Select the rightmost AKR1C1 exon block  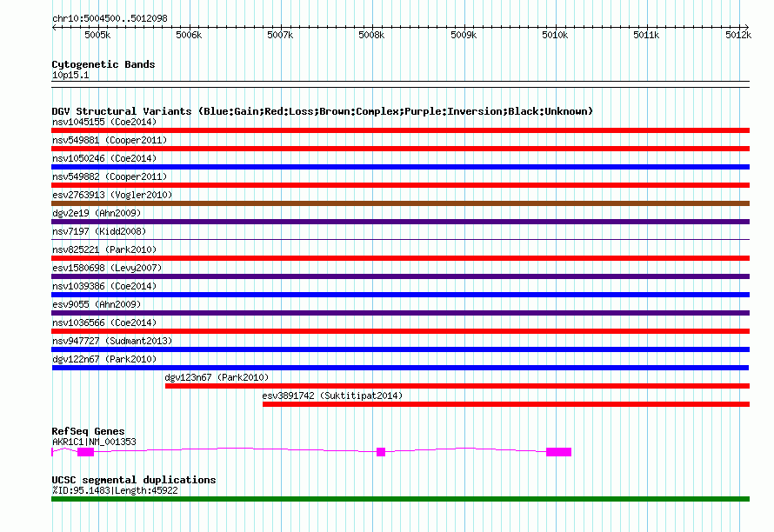(x=559, y=452)
